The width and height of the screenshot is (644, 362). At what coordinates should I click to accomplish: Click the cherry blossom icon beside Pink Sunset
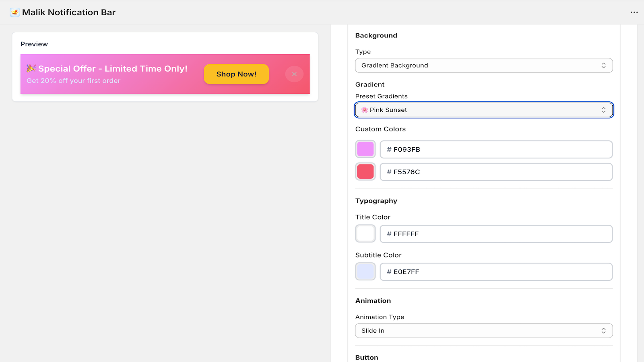click(x=365, y=109)
